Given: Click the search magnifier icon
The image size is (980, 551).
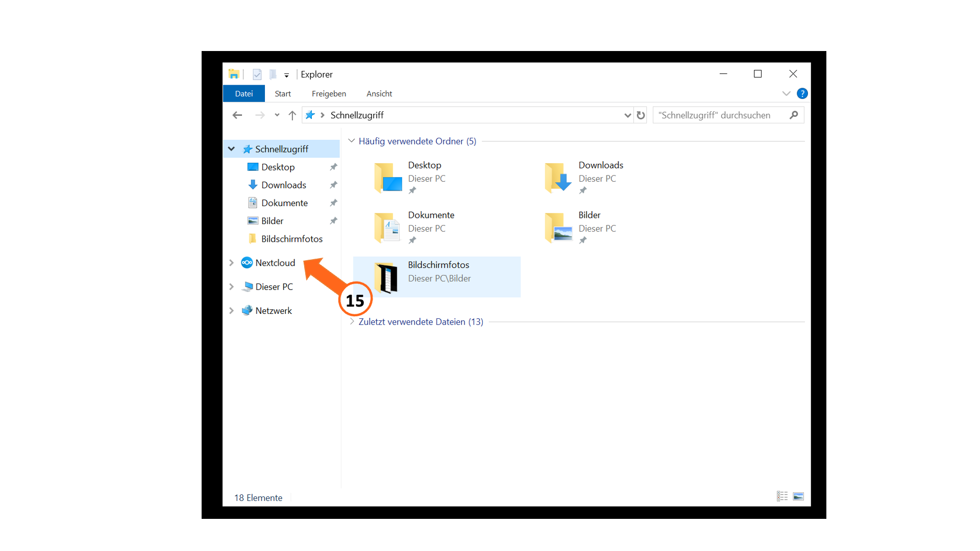Looking at the screenshot, I should [x=794, y=115].
